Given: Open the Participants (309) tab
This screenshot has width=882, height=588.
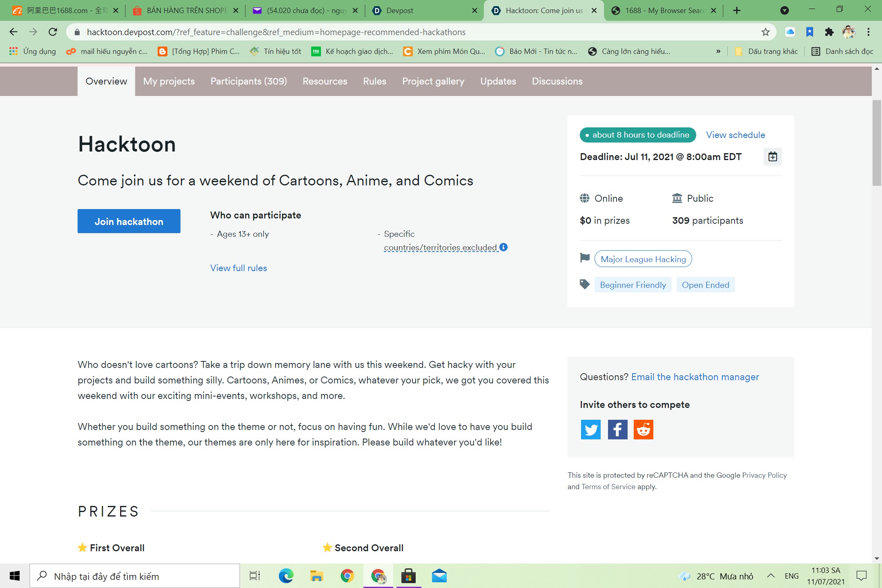Looking at the screenshot, I should click(248, 81).
